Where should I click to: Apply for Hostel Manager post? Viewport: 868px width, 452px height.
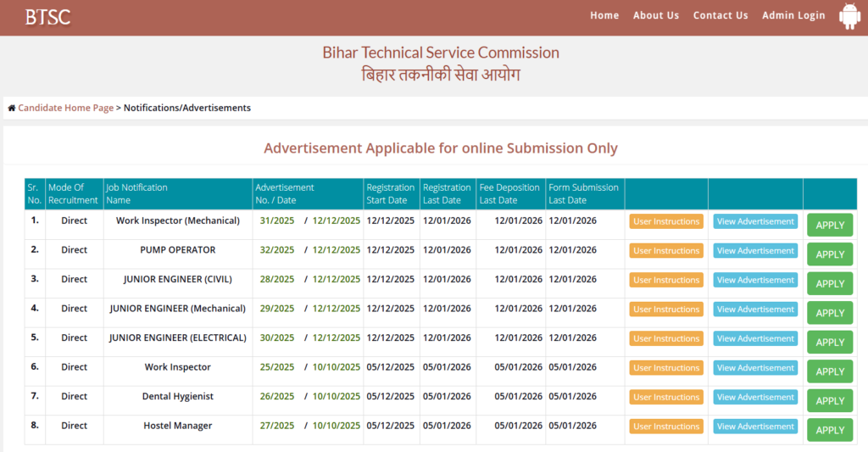(829, 430)
